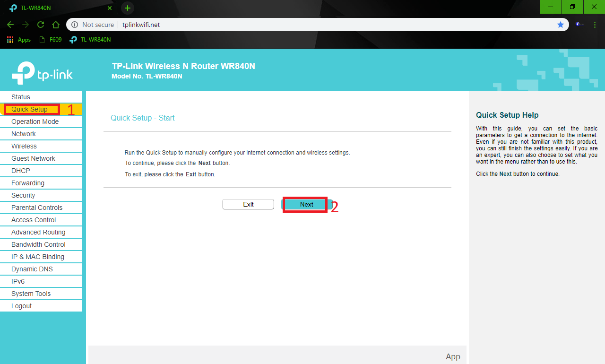Screen dimensions: 605x364
Task: Open Dynamic DNS settings
Action: coord(41,269)
